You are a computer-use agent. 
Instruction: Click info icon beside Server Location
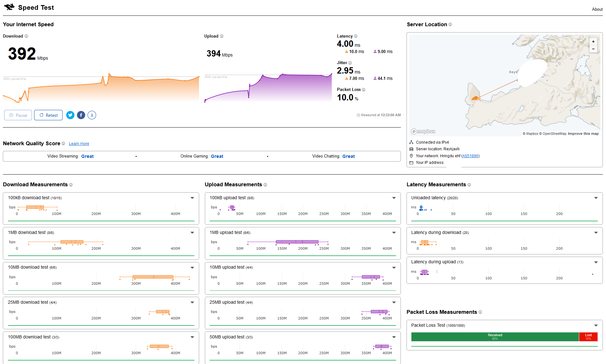coord(450,25)
